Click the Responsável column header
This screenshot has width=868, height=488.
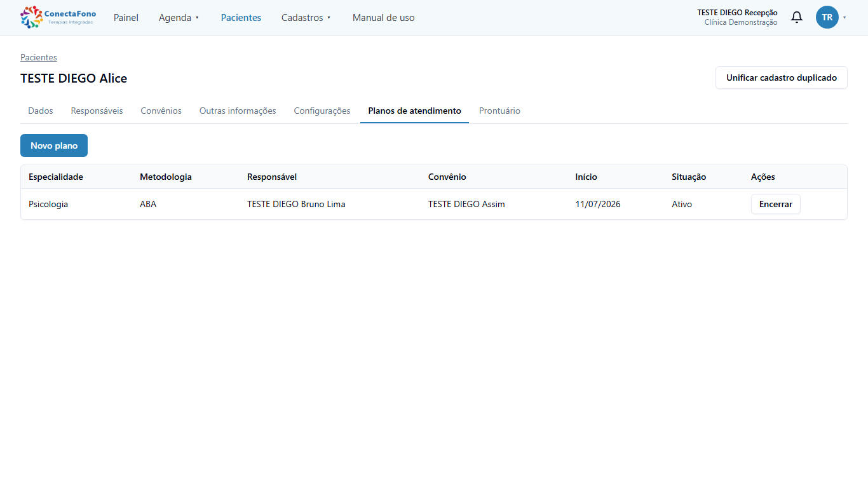point(272,177)
